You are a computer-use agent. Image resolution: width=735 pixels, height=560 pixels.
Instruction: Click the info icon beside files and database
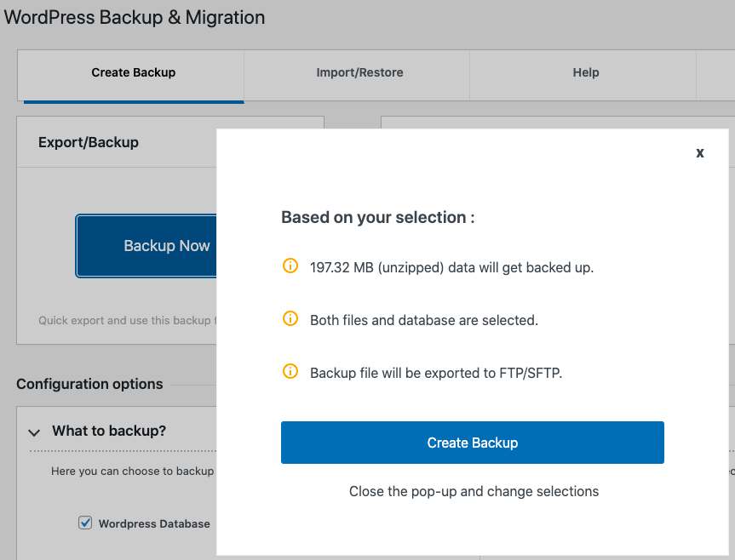[x=290, y=319]
